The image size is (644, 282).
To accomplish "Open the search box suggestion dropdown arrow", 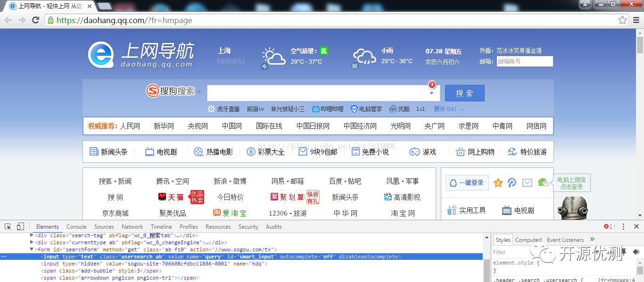I will click(x=431, y=92).
